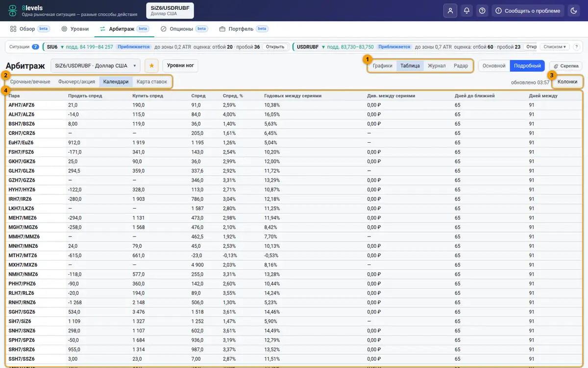Select the Карта ставок tab
Image resolution: width=588 pixels, height=368 pixels.
pos(152,82)
